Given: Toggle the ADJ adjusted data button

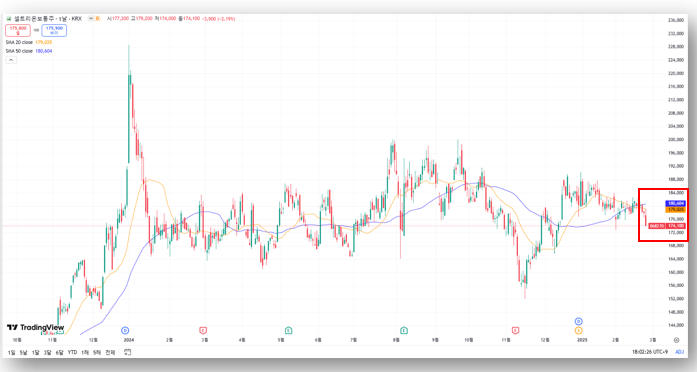Looking at the screenshot, I should click(x=679, y=352).
